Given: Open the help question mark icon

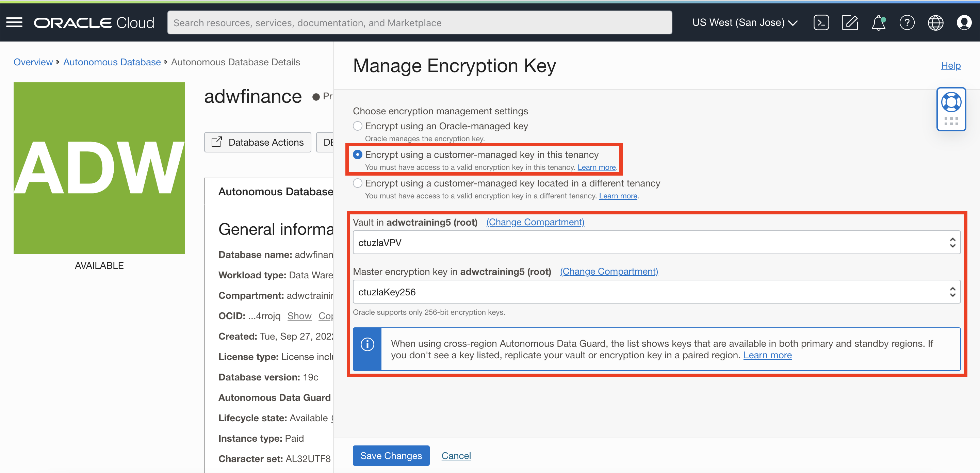Looking at the screenshot, I should tap(907, 23).
